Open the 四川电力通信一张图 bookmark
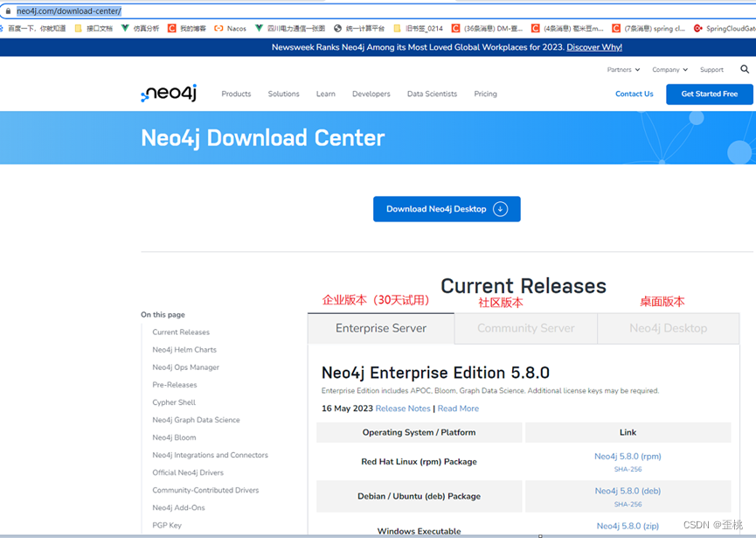756x538 pixels. click(290, 29)
